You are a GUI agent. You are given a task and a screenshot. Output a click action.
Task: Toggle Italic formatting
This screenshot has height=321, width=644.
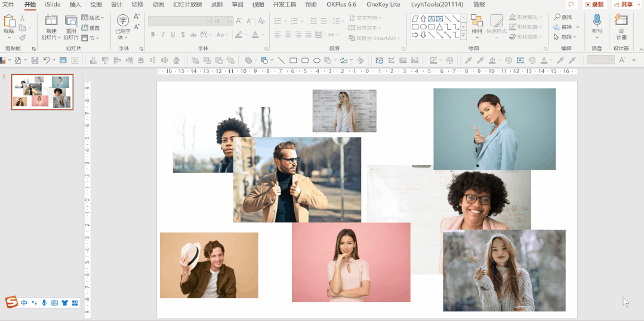coord(163,35)
